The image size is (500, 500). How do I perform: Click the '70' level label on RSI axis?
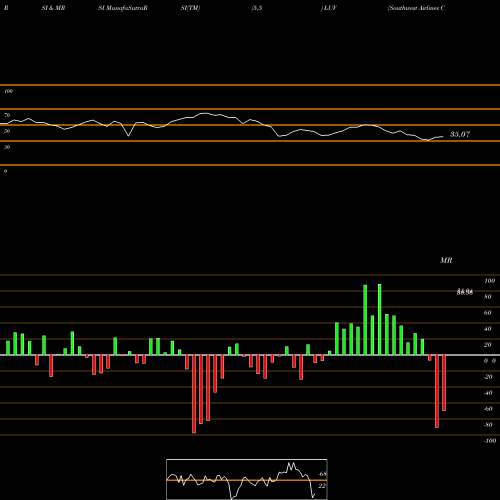click(7, 115)
